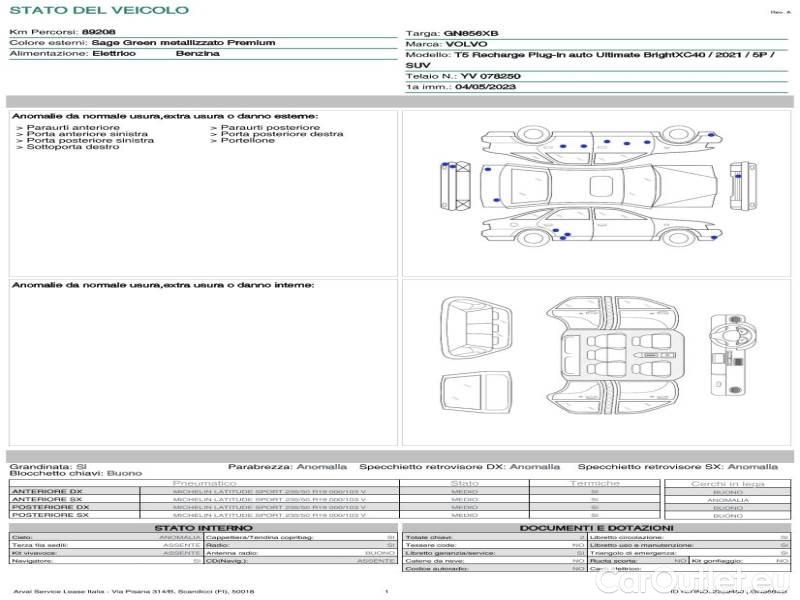Click the license plate value GN856XB
Viewport: 800px width, 600px height.
click(x=470, y=34)
